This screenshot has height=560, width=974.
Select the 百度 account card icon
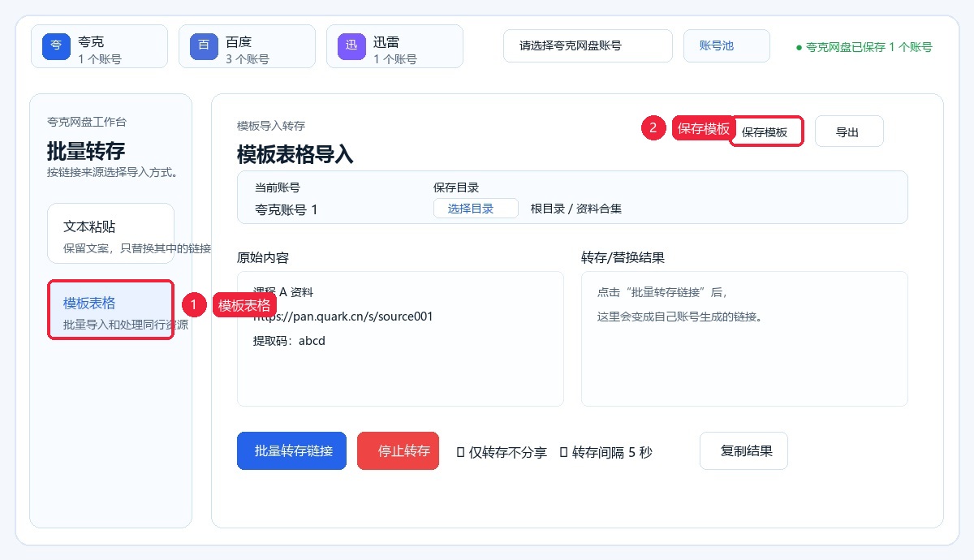[204, 45]
